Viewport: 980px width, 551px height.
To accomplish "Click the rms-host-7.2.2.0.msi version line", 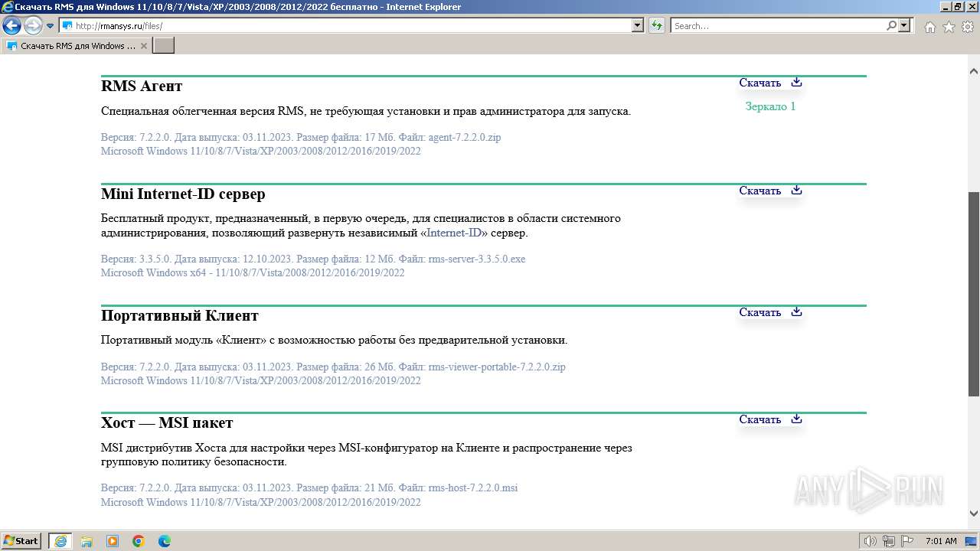I will 309,487.
